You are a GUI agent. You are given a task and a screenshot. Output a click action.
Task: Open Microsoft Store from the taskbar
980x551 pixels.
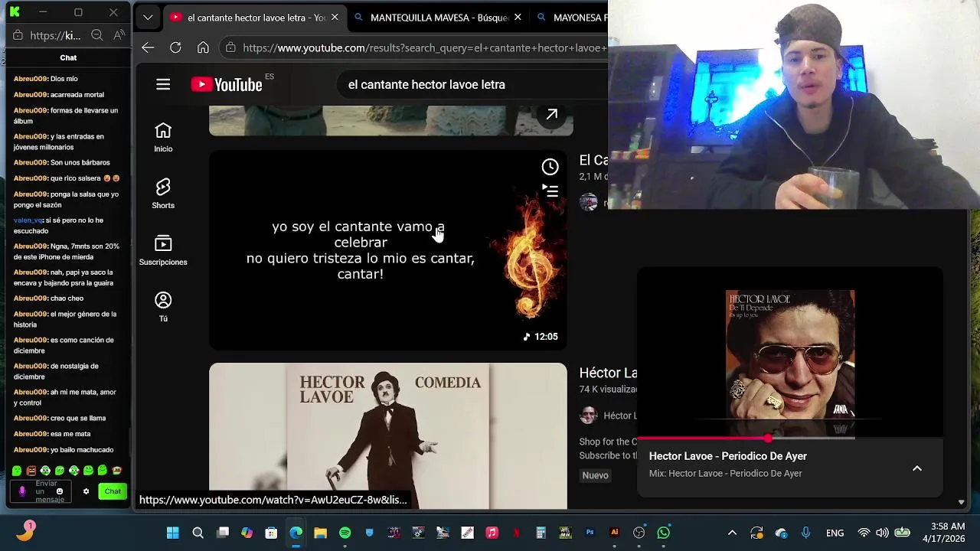(271, 533)
